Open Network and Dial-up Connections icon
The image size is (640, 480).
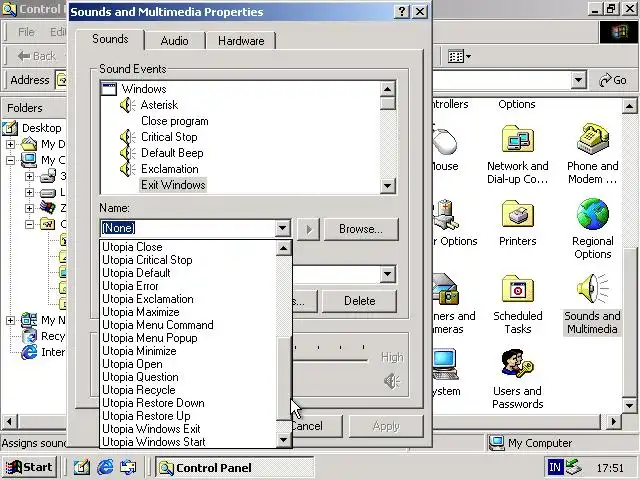[518, 140]
